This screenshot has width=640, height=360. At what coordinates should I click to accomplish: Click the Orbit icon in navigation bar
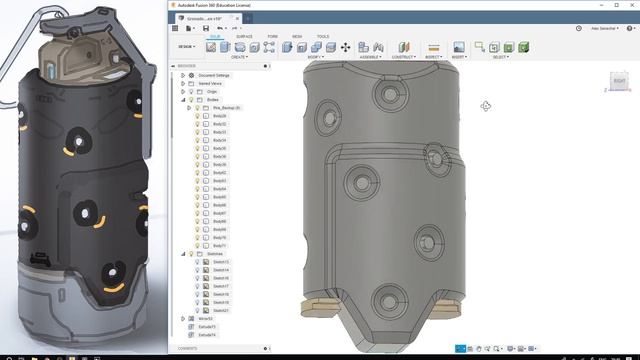(460, 349)
